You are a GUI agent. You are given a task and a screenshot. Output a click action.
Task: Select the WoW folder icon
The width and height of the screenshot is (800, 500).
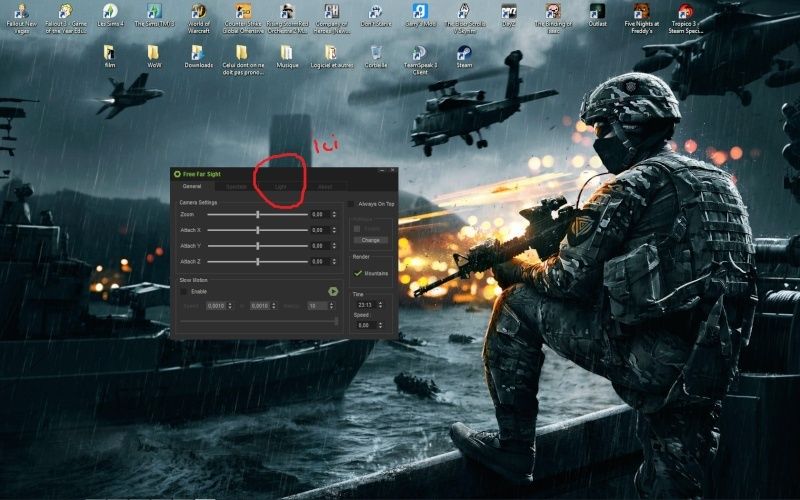(x=154, y=57)
